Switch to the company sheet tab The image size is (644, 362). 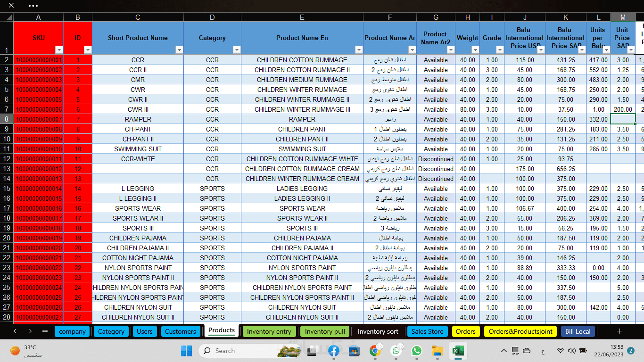72,331
